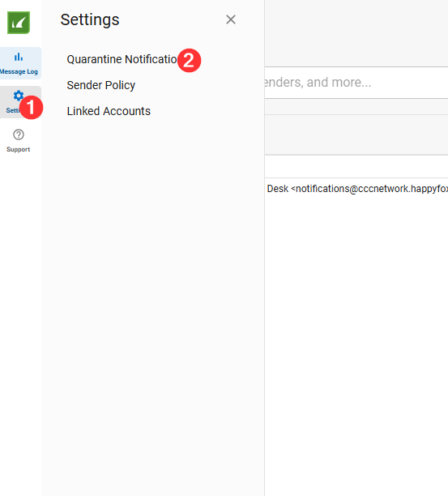Screen dimensions: 448x496
Task: Select the Settings label under the gear
Action: pos(13,110)
